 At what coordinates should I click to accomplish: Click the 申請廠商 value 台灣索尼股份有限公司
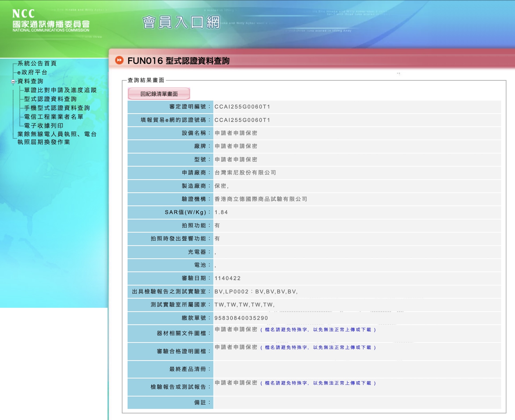pos(245,173)
